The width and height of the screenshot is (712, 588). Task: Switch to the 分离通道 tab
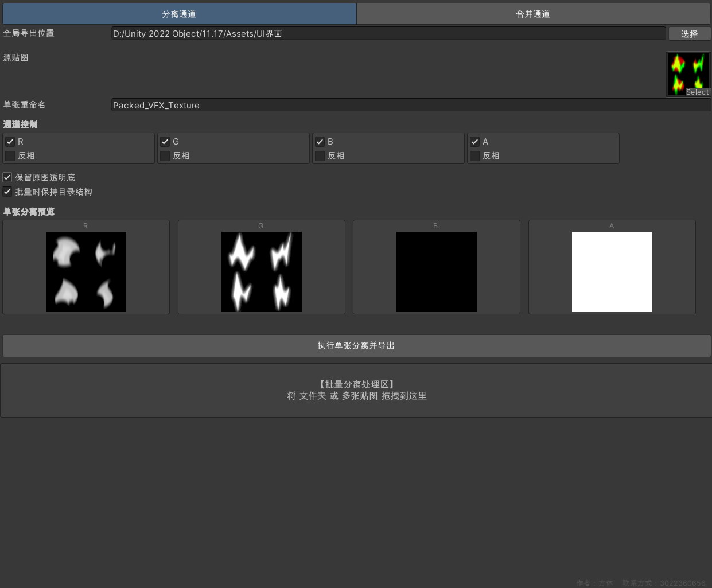click(x=179, y=14)
